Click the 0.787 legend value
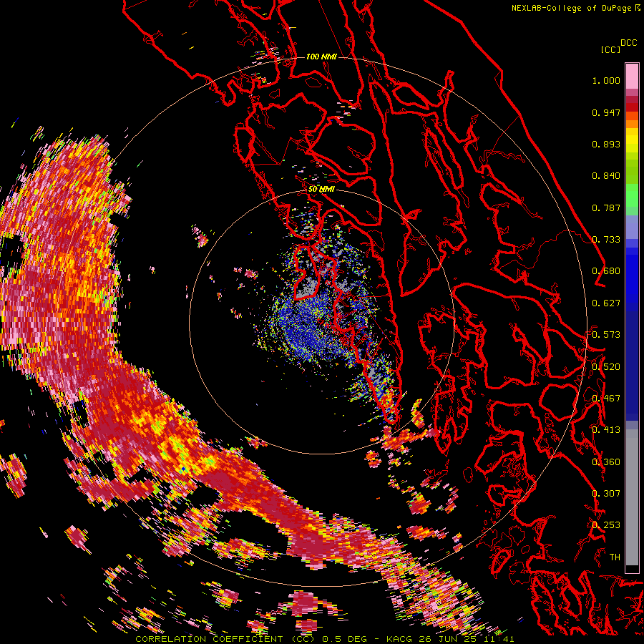 point(606,208)
